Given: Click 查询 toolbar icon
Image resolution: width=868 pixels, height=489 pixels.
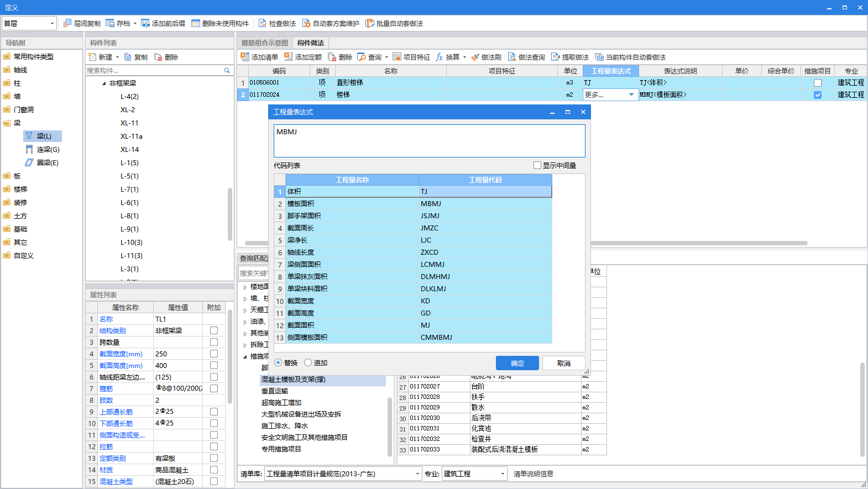Looking at the screenshot, I should pos(362,57).
